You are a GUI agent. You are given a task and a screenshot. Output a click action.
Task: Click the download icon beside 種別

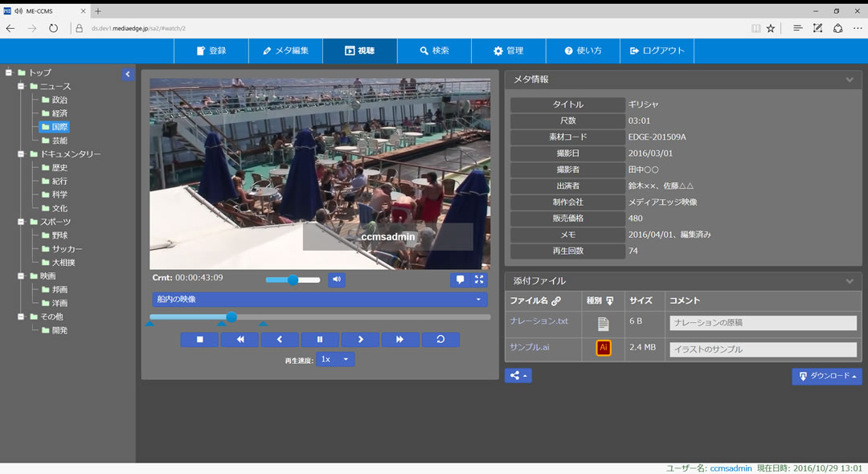click(x=610, y=301)
